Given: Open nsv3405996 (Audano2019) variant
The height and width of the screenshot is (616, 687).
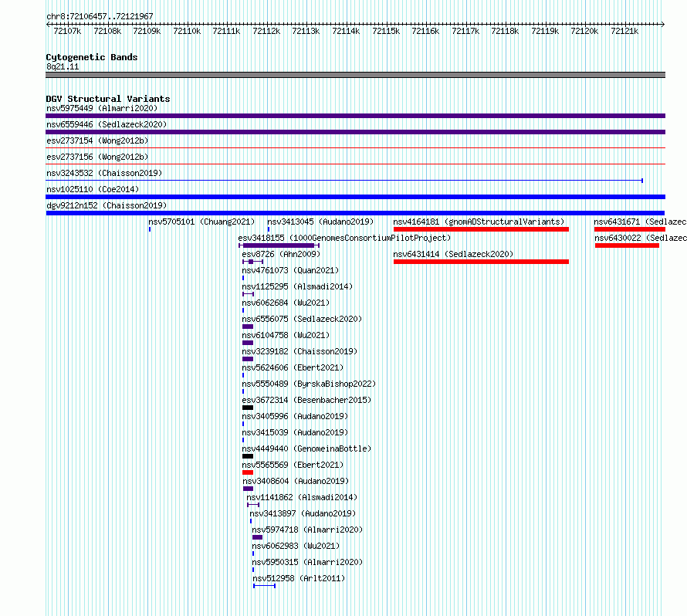Looking at the screenshot, I should coord(295,416).
